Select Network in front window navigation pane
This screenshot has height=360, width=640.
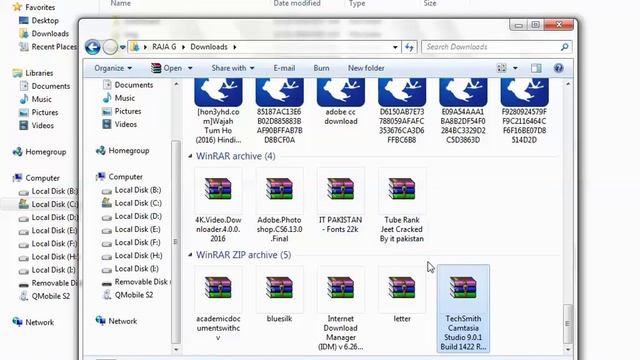coord(116,321)
